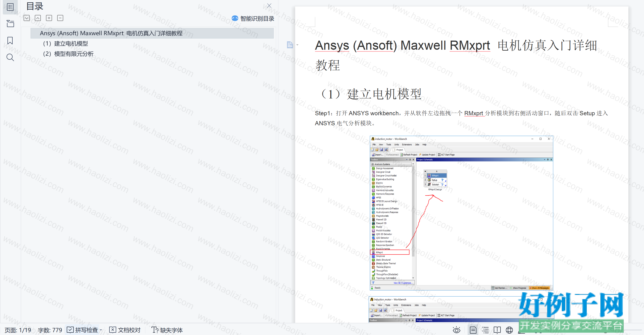The height and width of the screenshot is (335, 644).
Task: Open the 拼写检查 dropdown arrow
Action: (x=101, y=330)
